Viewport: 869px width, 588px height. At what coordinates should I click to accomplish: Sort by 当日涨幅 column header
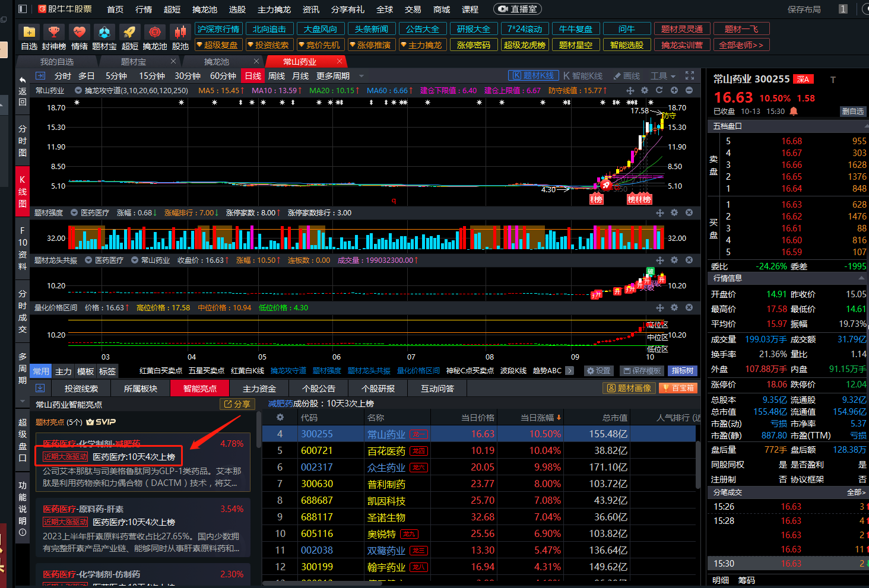[x=541, y=418]
